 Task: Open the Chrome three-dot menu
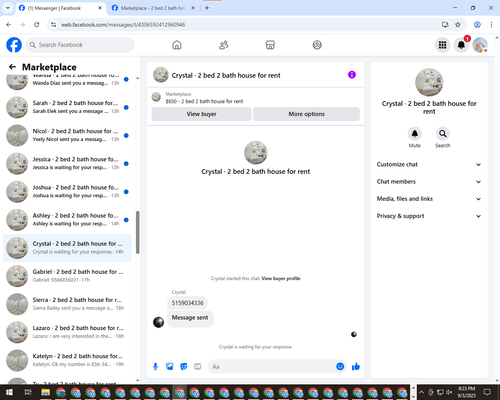(x=491, y=25)
